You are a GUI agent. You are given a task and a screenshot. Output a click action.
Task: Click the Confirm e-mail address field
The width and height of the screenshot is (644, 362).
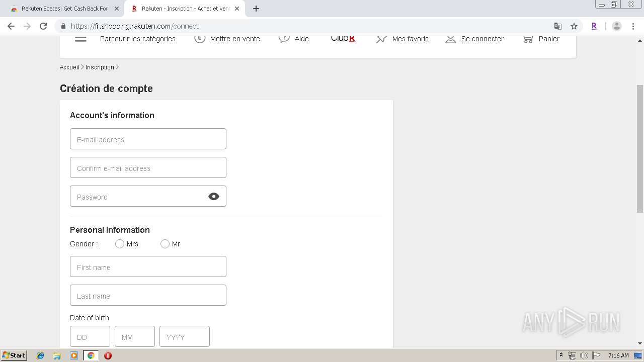(x=148, y=167)
